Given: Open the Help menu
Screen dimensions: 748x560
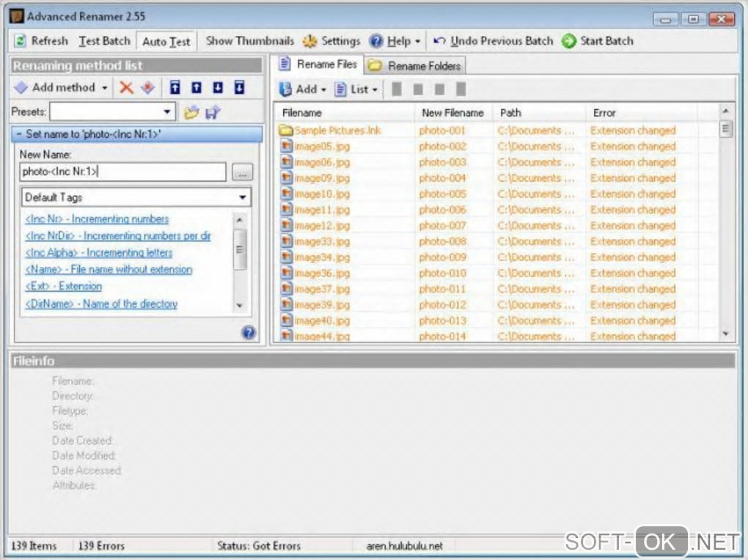Looking at the screenshot, I should click(395, 41).
